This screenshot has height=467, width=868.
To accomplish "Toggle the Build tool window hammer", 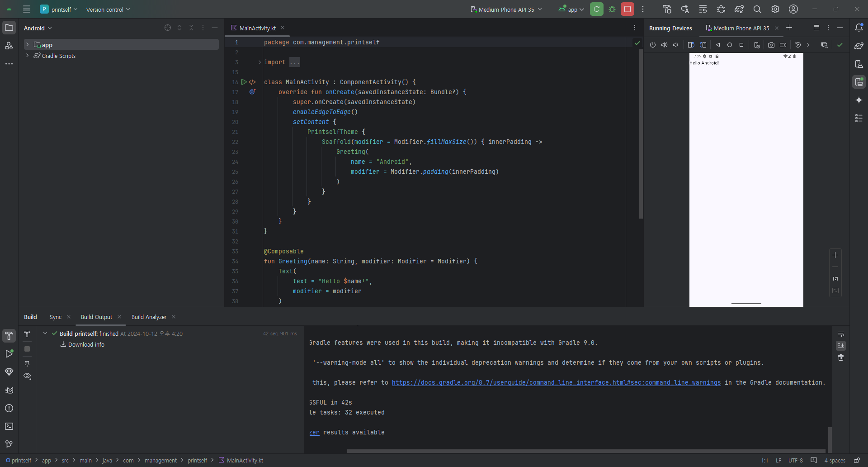I will click(9, 336).
